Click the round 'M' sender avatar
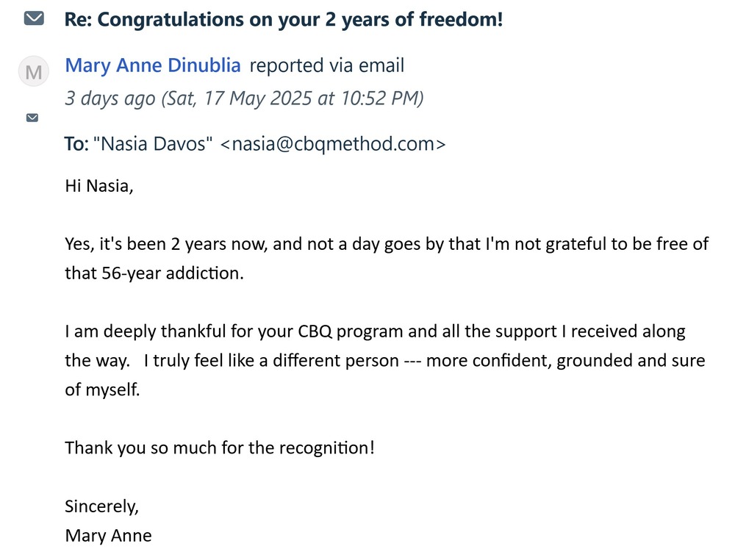Image resolution: width=735 pixels, height=560 pixels. click(x=33, y=71)
